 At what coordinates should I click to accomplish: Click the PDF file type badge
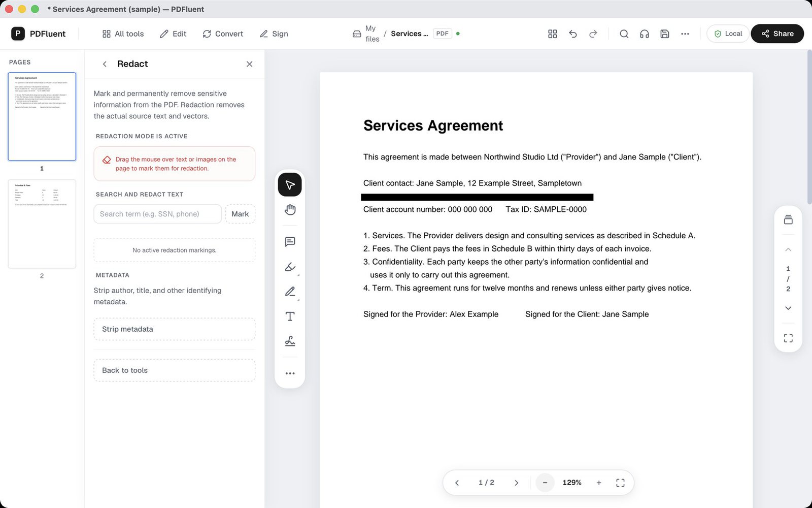[x=443, y=34]
